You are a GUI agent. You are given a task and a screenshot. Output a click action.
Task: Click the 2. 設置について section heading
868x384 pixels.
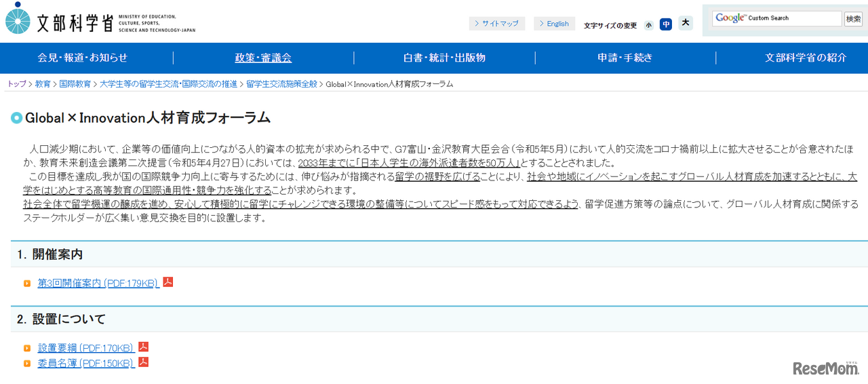point(62,319)
